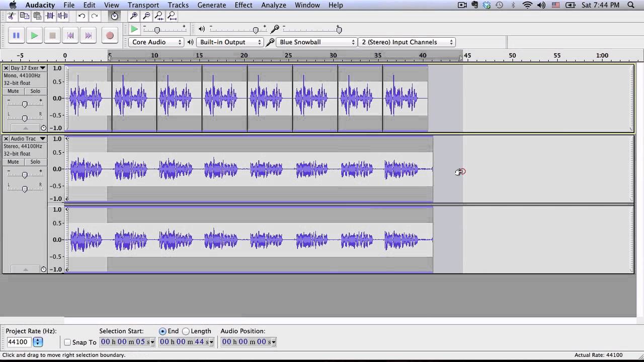Open the Core Audio host dropdown

click(x=156, y=42)
